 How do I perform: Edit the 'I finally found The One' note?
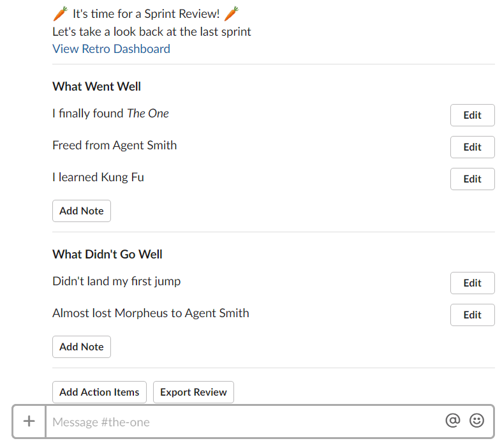[472, 116]
